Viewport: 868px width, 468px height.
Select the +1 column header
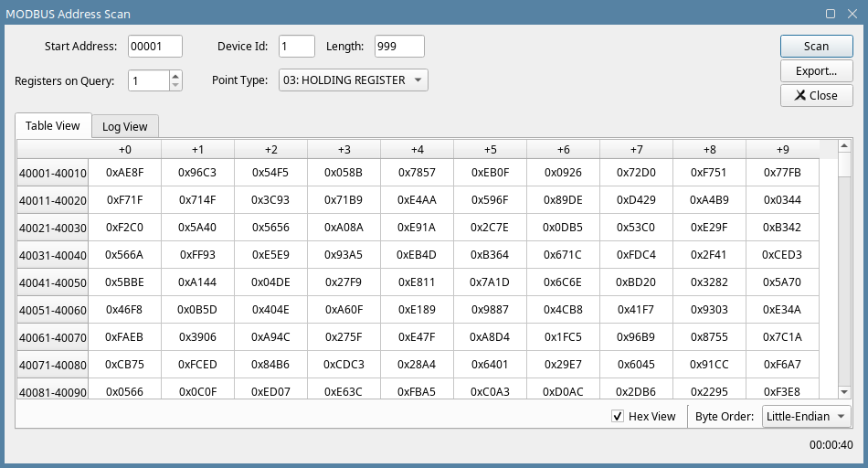198,150
